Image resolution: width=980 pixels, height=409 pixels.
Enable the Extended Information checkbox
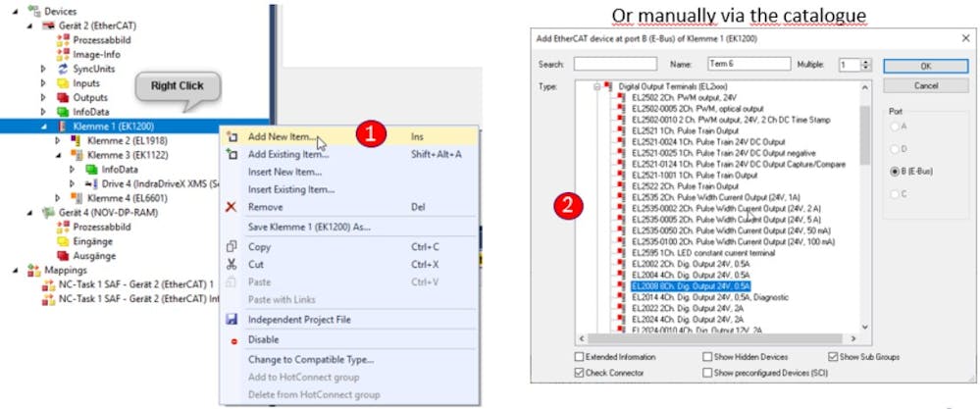(x=579, y=357)
